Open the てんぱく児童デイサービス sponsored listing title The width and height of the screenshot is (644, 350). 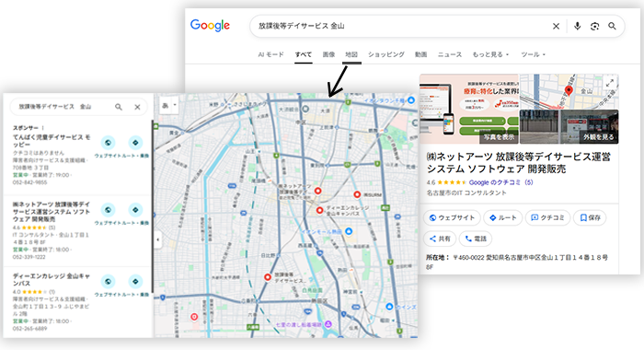pos(52,141)
